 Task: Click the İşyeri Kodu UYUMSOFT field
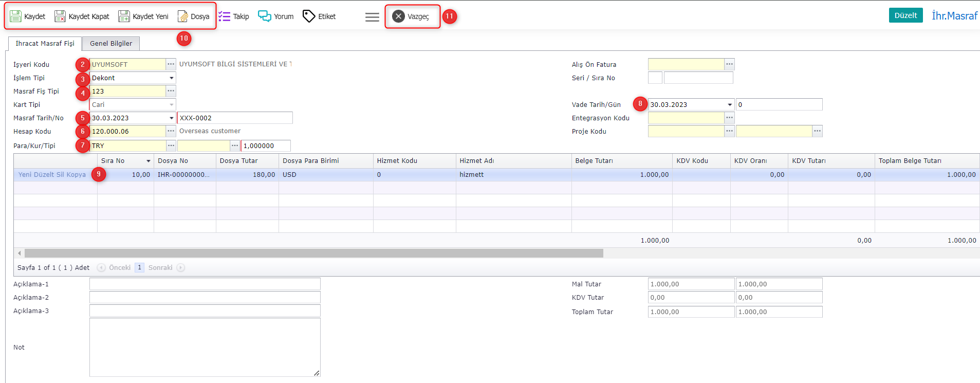coord(127,64)
